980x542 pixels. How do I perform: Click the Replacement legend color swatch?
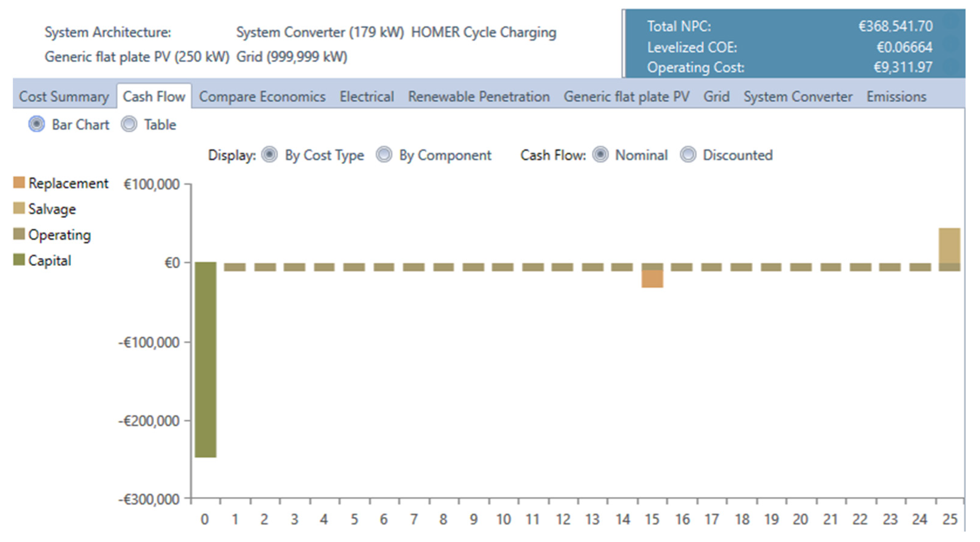(x=19, y=183)
